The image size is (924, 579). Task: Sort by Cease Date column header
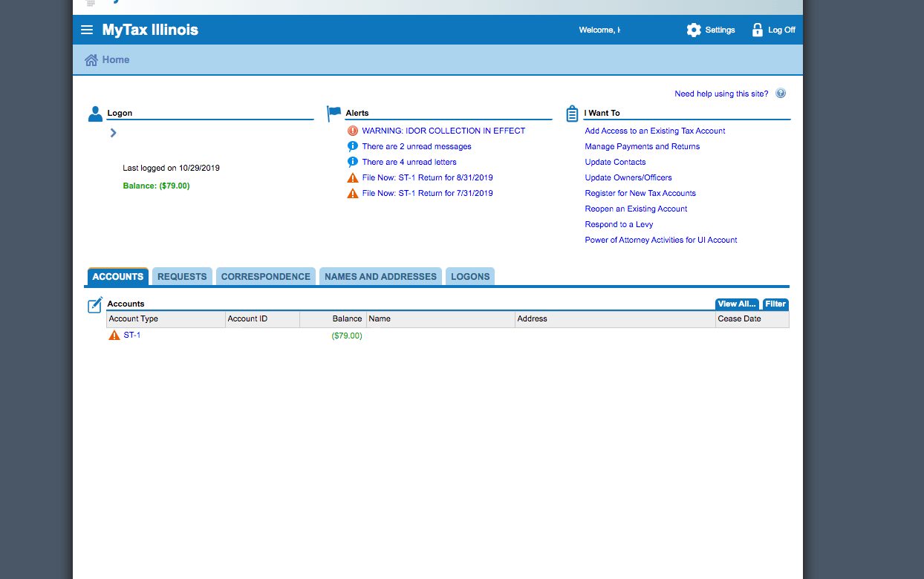752,319
